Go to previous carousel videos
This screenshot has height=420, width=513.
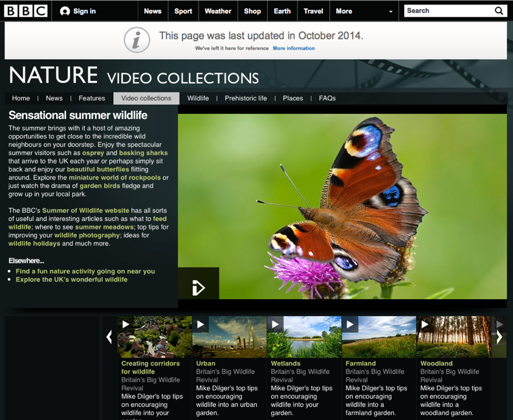tap(109, 337)
